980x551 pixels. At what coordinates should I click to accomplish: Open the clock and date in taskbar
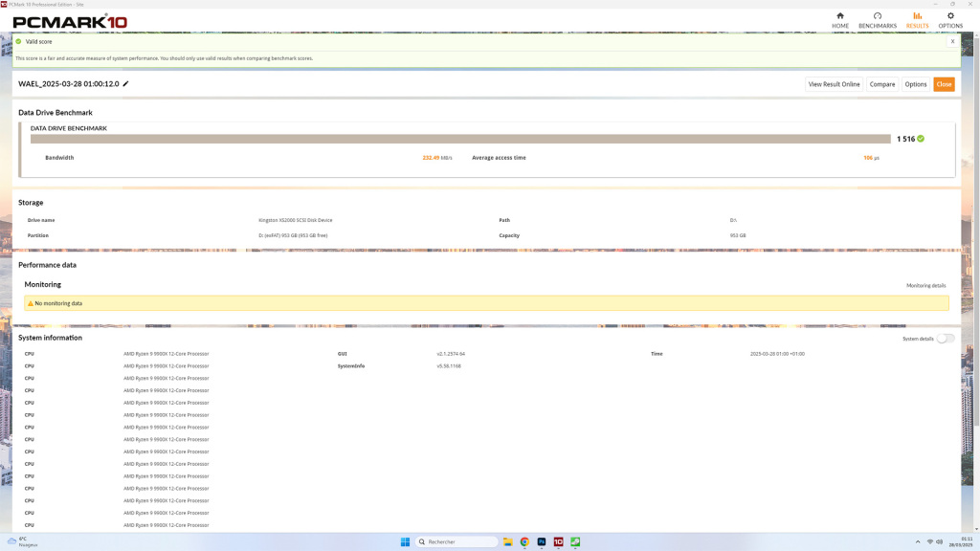pyautogui.click(x=961, y=541)
